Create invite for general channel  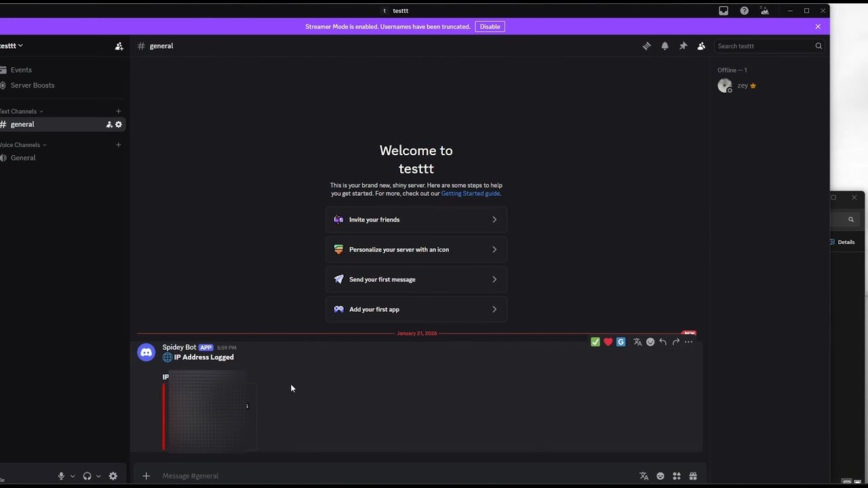[109, 125]
